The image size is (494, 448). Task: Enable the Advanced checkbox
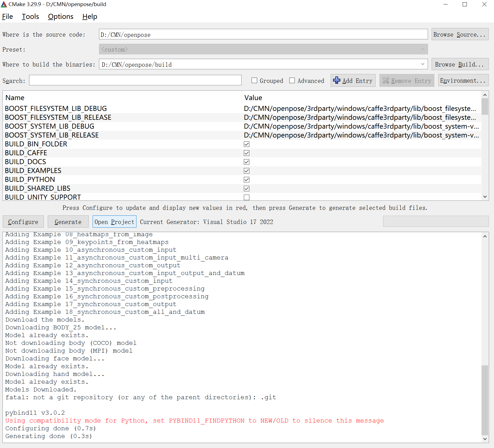(x=292, y=80)
